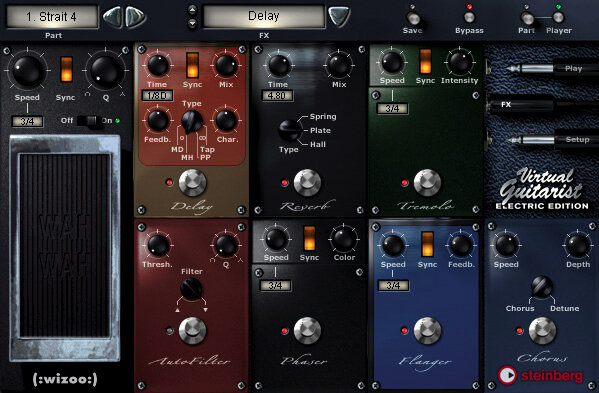Click the Reverb pedal footswitch
The width and height of the screenshot is (599, 393).
[x=307, y=183]
